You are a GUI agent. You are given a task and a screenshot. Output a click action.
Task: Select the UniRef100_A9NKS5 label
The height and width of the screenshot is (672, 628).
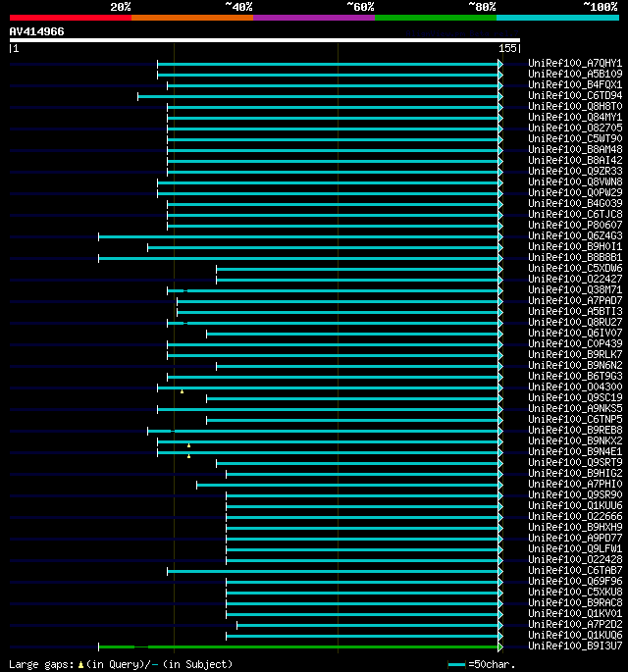(575, 408)
